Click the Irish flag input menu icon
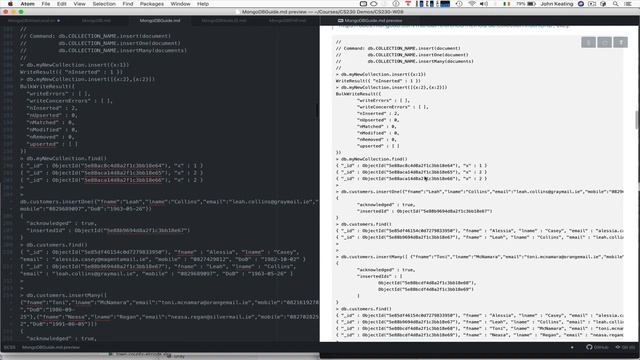Image resolution: width=640 pixels, height=360 pixels. tap(507, 4)
